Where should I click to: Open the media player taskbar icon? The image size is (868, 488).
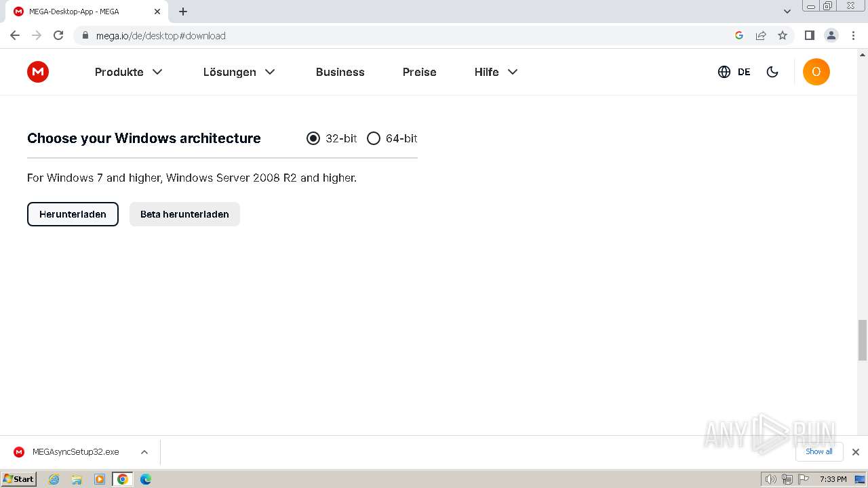click(x=100, y=479)
